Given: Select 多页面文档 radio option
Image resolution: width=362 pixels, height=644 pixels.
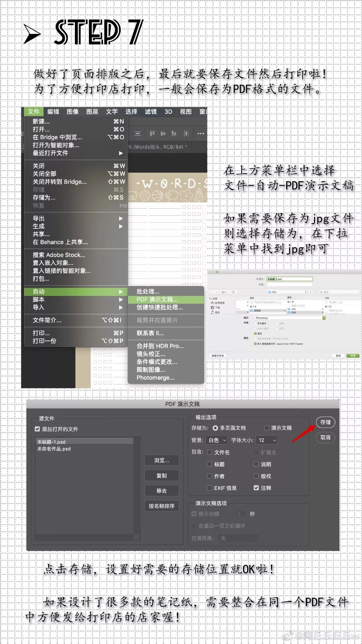Looking at the screenshot, I should [x=215, y=428].
